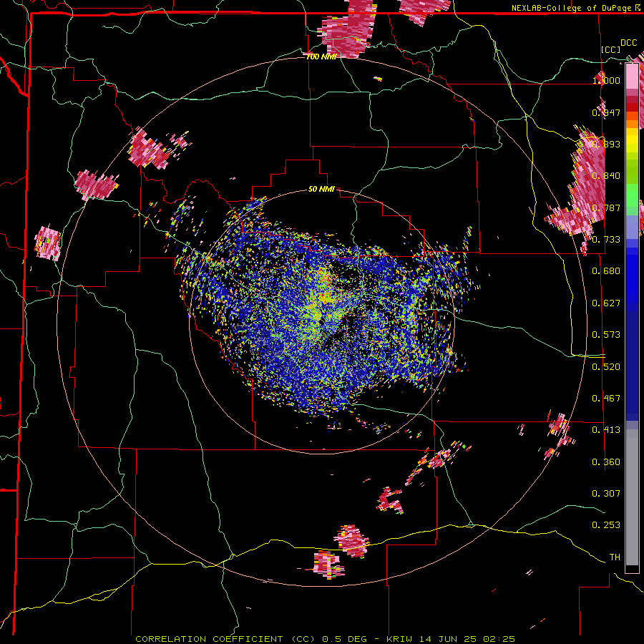Click the [CC] legend label

coord(611,49)
